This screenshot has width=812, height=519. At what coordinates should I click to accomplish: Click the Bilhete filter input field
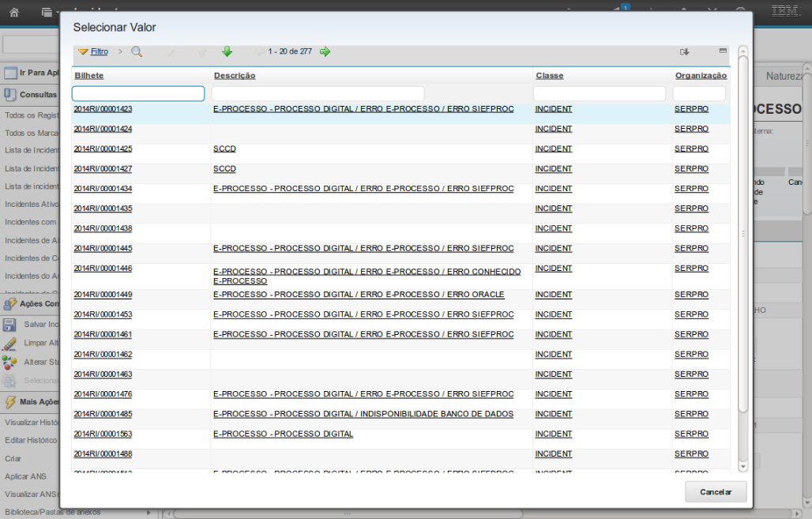138,93
